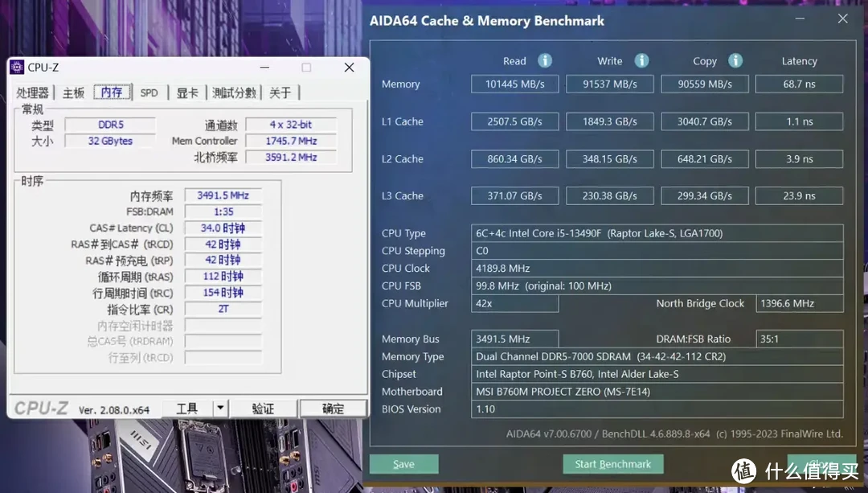Click the BIOS Version value 1.10

click(x=657, y=409)
